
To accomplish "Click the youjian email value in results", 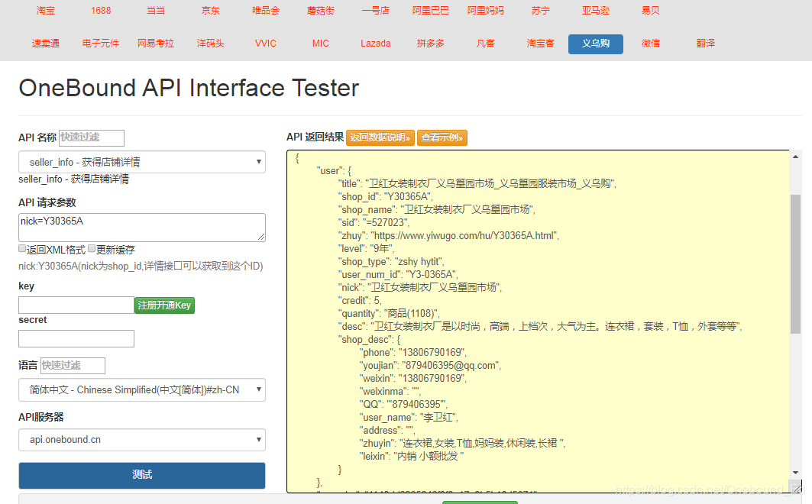I will tap(449, 365).
